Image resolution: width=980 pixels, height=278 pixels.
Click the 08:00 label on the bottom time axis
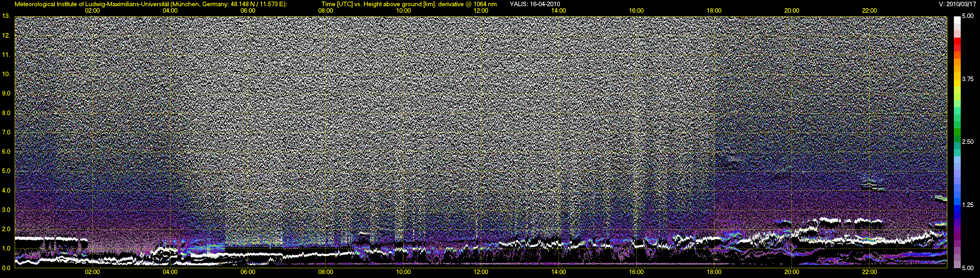tap(326, 272)
